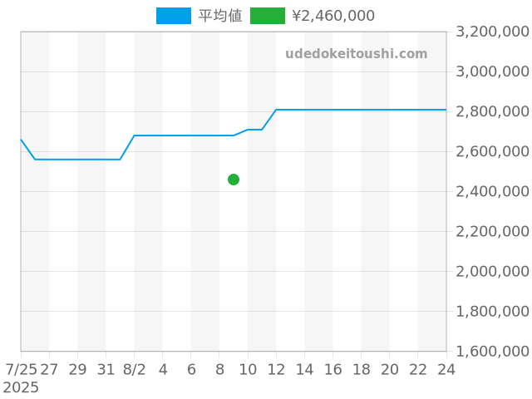Click the green data point on the chart

(234, 180)
